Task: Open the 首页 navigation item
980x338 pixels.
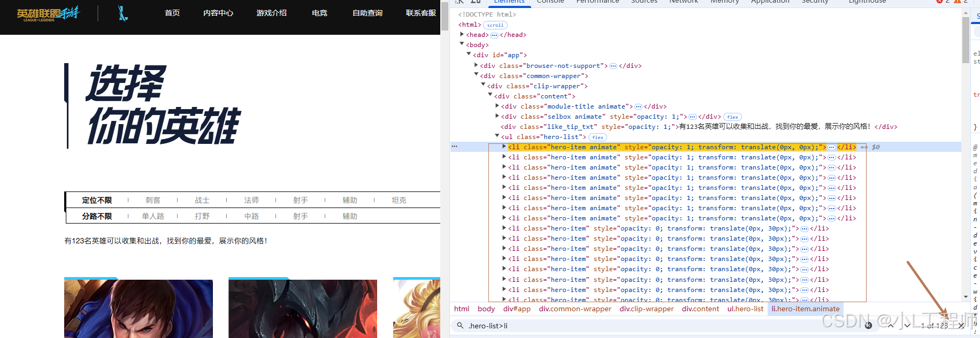Action: (x=172, y=13)
